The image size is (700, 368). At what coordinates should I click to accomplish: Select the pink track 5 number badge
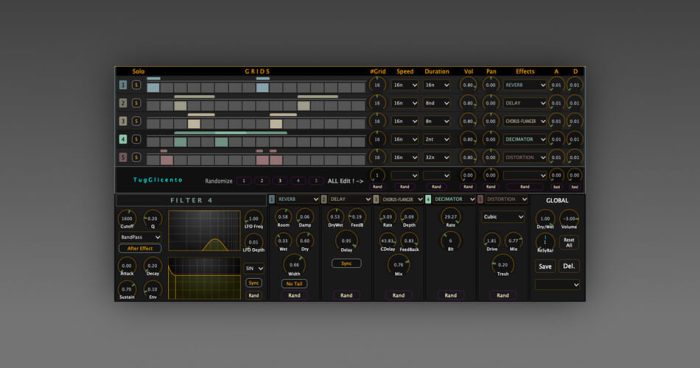pyautogui.click(x=123, y=157)
